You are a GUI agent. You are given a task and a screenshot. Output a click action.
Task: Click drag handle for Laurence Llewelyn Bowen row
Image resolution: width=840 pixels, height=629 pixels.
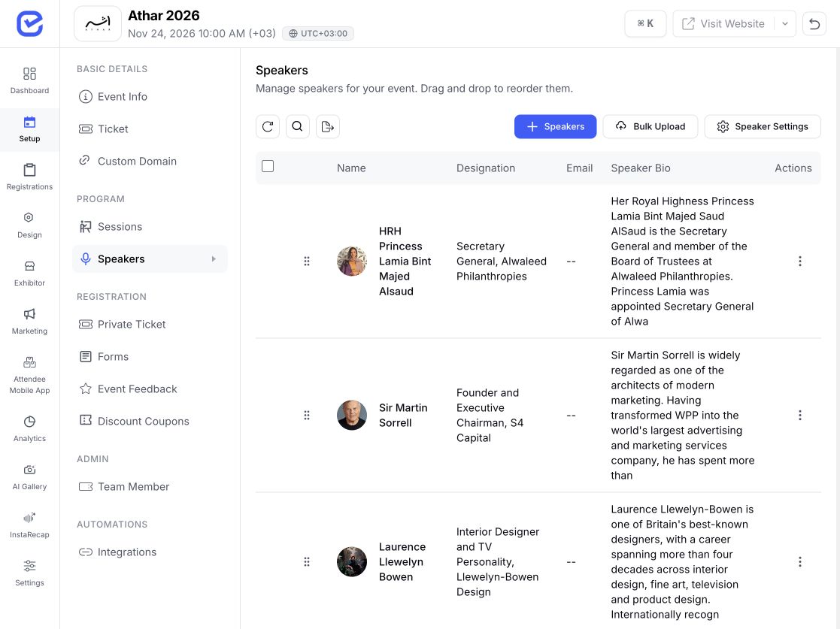(307, 561)
